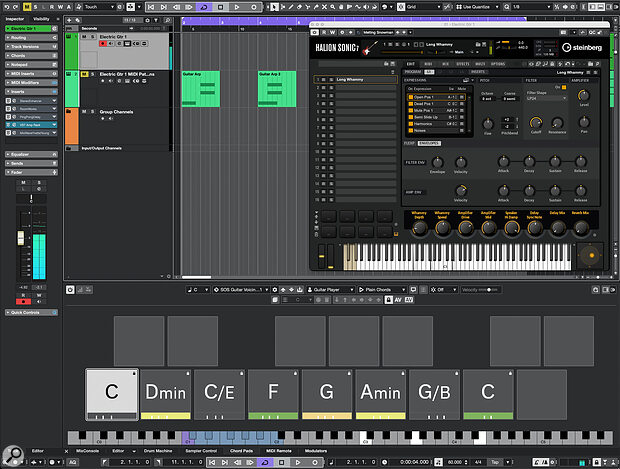Switch to the Visibility tab
This screenshot has width=620, height=469.
point(41,19)
